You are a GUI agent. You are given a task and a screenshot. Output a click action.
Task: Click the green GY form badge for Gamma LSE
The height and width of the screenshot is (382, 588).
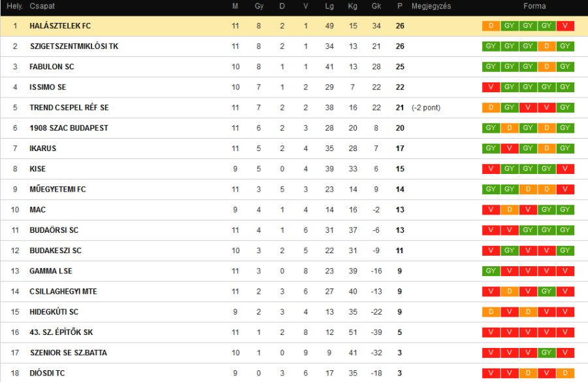tap(490, 271)
